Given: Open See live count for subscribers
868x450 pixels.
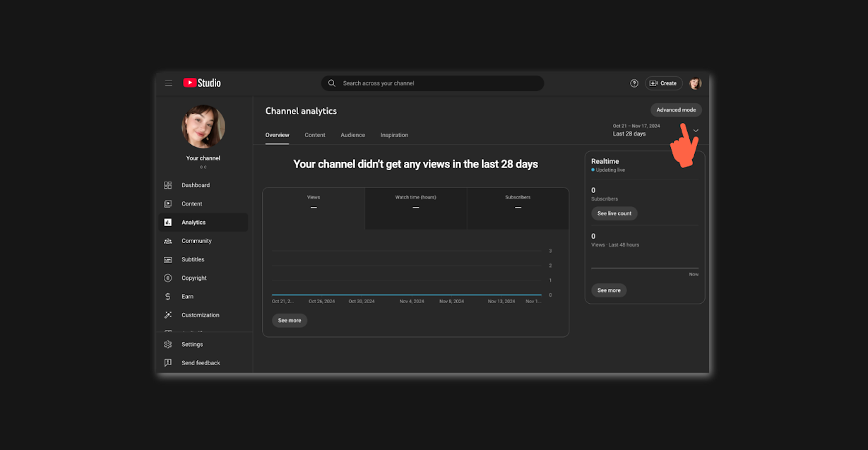Looking at the screenshot, I should [x=614, y=213].
